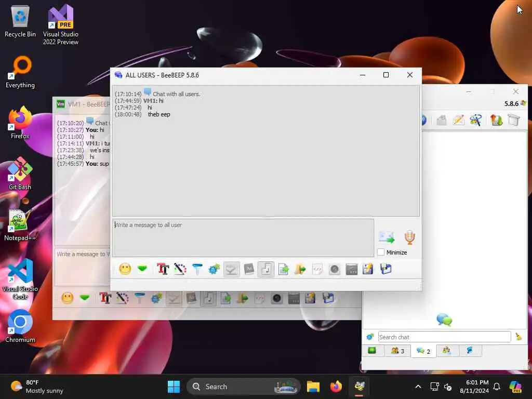Viewport: 532px width, 399px height.
Task: Click green down arrow in ALL USERS toolbar
Action: 142,269
